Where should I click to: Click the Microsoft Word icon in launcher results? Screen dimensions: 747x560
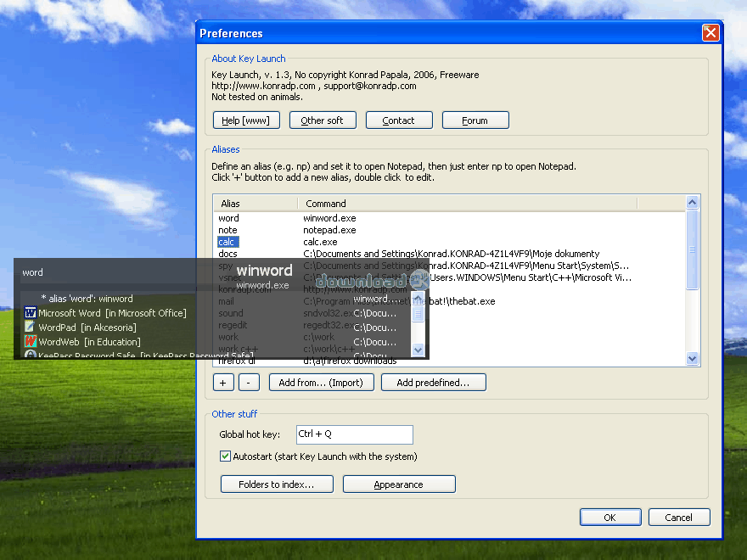click(31, 313)
